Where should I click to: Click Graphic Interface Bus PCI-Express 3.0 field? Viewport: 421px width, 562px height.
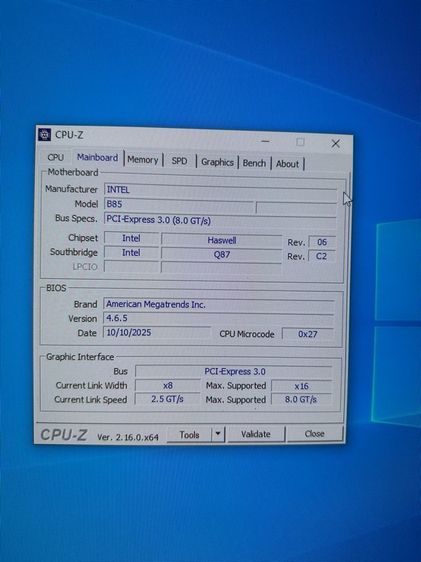[x=234, y=372]
